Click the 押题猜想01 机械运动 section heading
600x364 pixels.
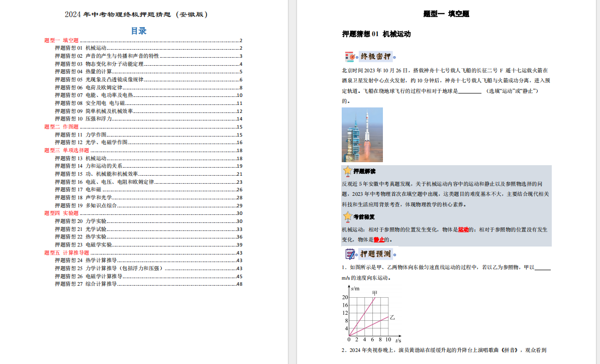(376, 34)
